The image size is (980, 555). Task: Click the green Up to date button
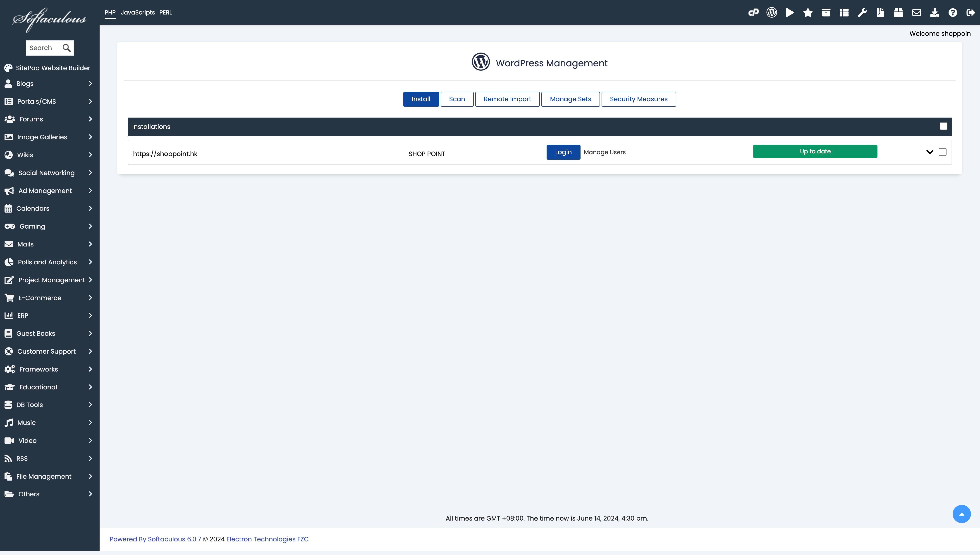[815, 151]
